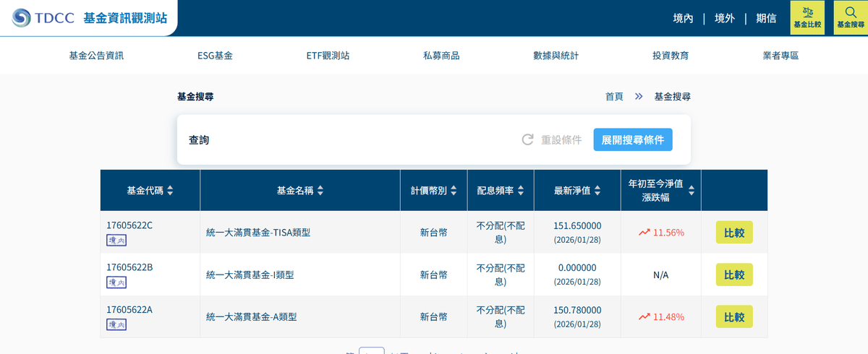Image resolution: width=868 pixels, height=354 pixels.
Task: Sort by 計價幣別 column arrows
Action: [454, 191]
